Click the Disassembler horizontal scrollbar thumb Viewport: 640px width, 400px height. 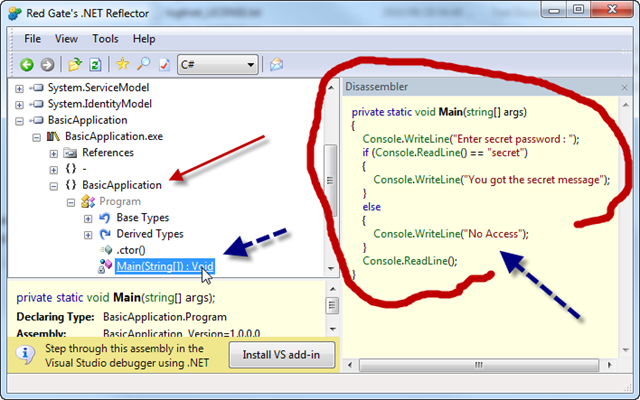coord(479,364)
